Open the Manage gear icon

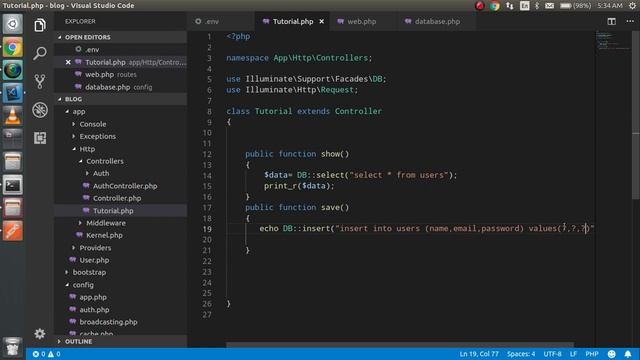(x=40, y=334)
